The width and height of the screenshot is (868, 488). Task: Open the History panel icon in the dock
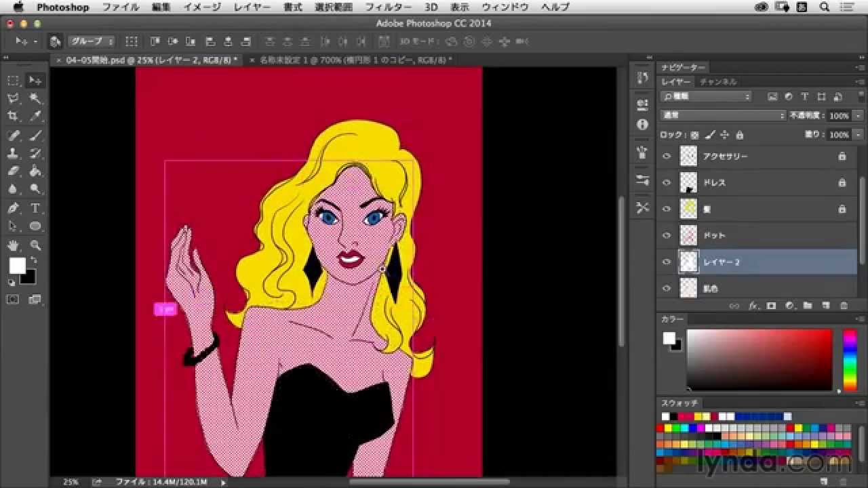coord(642,78)
